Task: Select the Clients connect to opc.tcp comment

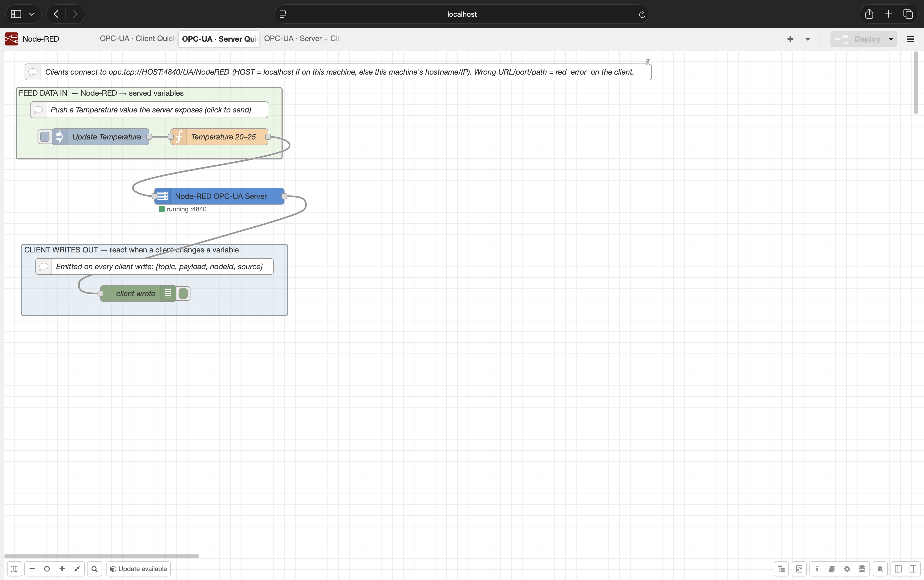Action: point(338,72)
